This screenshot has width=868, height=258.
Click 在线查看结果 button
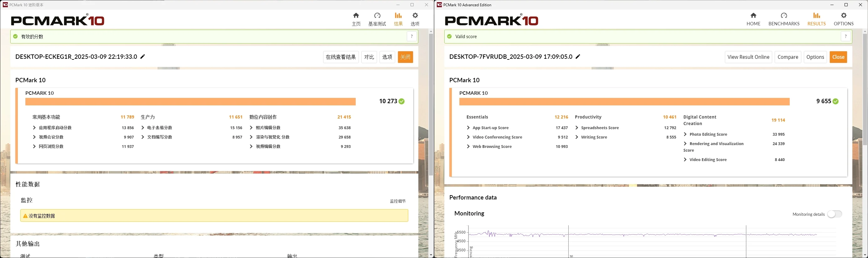[x=341, y=57]
